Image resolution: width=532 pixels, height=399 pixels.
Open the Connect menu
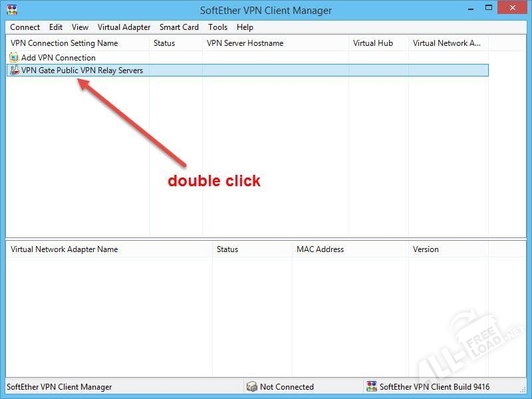25,27
